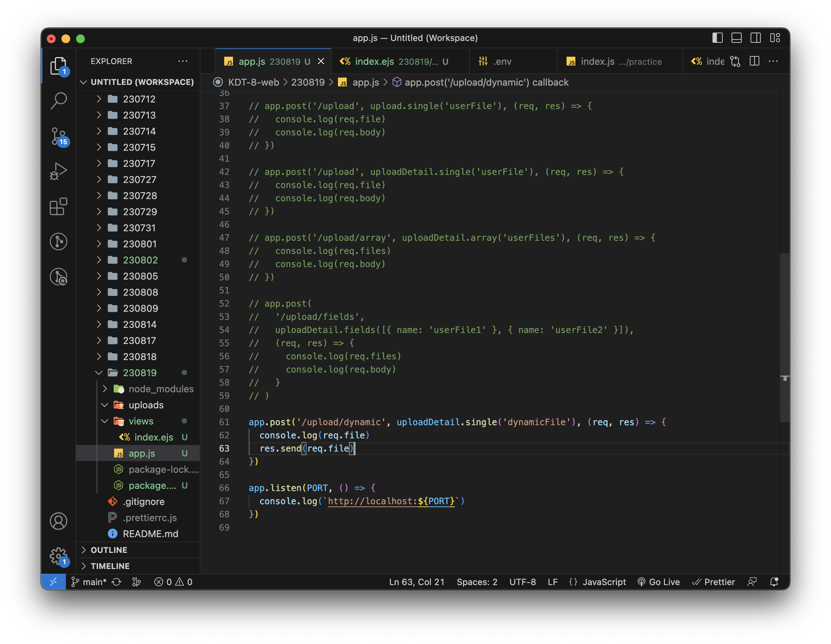Customize layout icon in title bar
The image size is (831, 644).
775,38
